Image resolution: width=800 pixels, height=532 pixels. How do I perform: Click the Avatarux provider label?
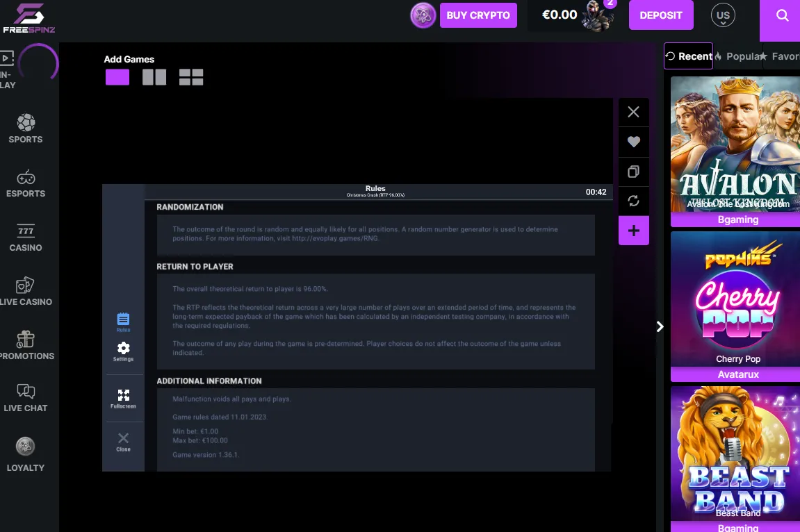[737, 374]
